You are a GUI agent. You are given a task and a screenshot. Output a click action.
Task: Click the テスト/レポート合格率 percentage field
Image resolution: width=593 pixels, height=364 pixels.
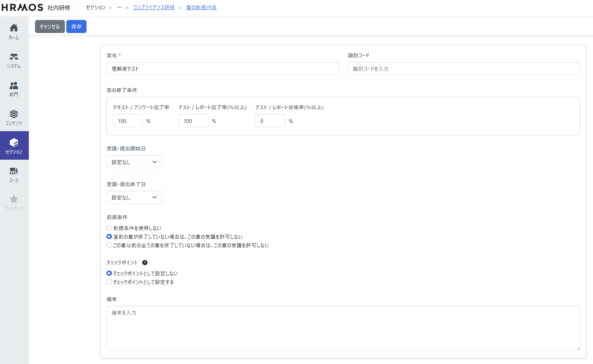tap(270, 121)
